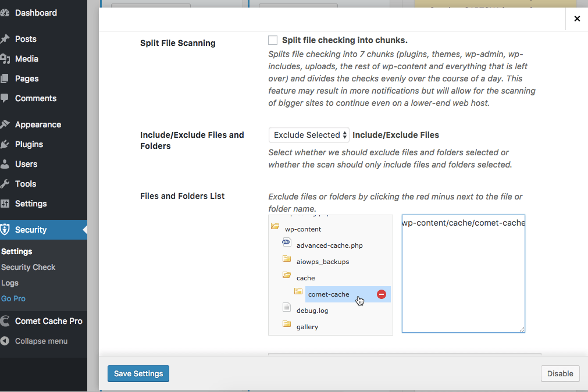This screenshot has width=588, height=392.
Task: Click the Users person icon
Action: tap(5, 164)
